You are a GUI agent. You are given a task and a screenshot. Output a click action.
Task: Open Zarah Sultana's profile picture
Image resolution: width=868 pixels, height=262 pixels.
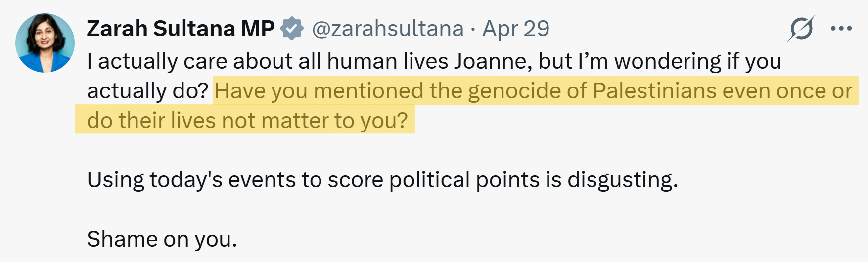45,43
